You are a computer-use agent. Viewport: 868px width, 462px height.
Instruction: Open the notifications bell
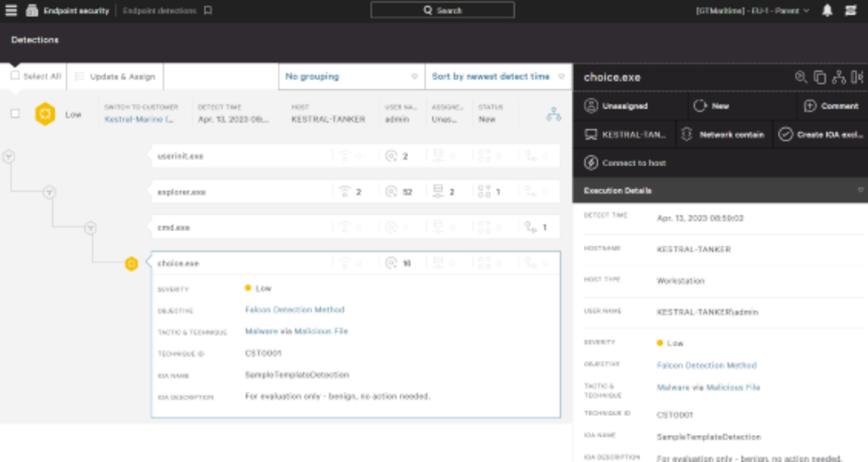coord(827,10)
